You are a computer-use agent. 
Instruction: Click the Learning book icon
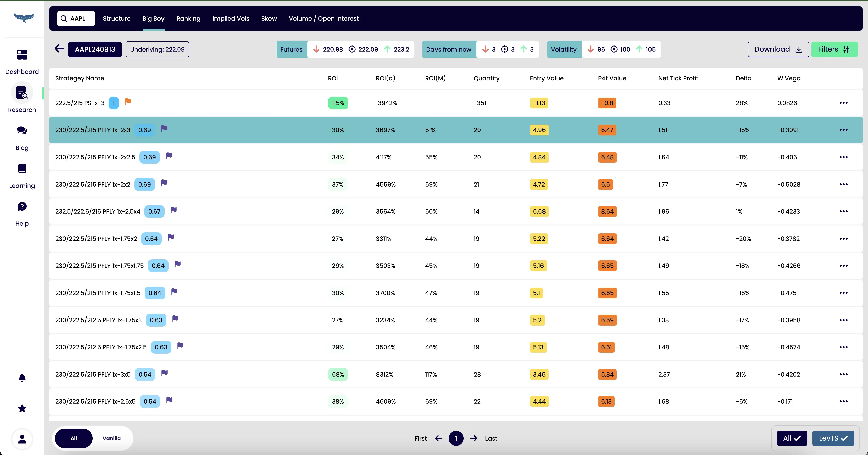click(22, 168)
